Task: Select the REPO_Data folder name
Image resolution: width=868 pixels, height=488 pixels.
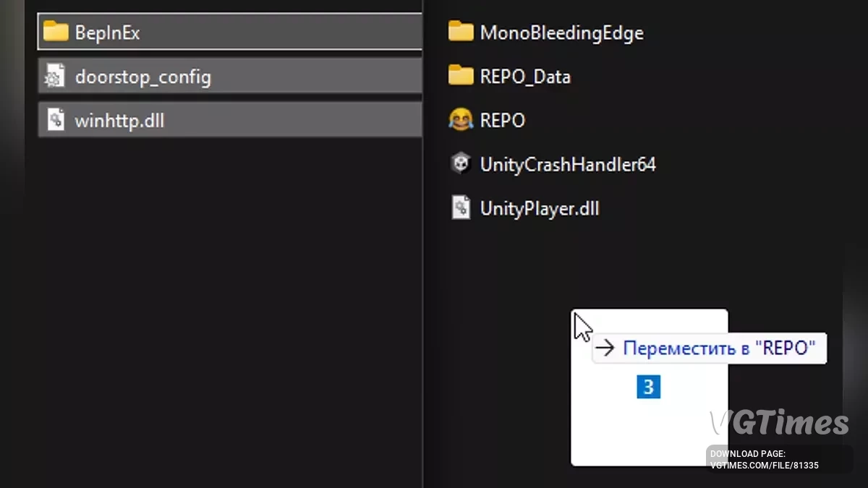Action: 525,77
